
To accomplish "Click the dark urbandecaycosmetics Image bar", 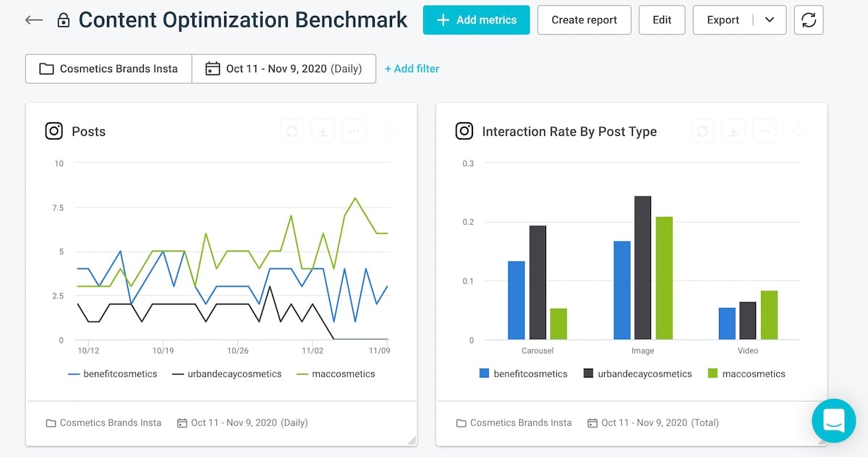I will click(643, 268).
